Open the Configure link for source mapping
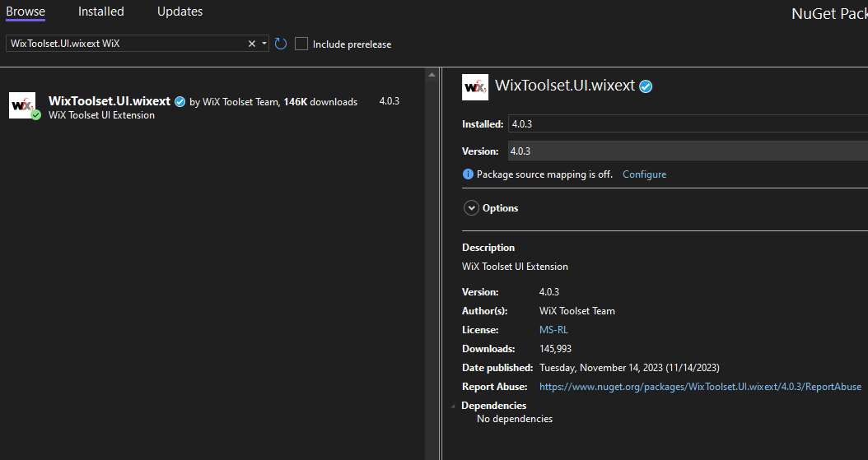 click(x=644, y=174)
